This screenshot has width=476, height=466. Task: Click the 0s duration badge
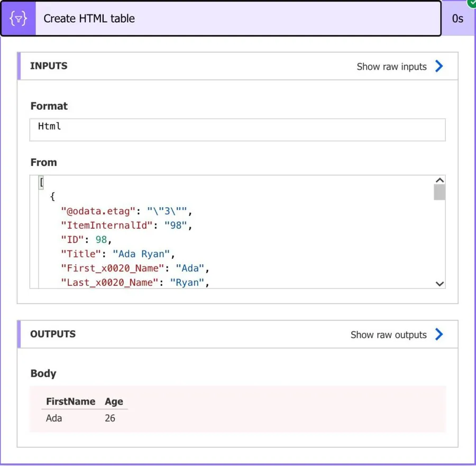[x=457, y=19]
